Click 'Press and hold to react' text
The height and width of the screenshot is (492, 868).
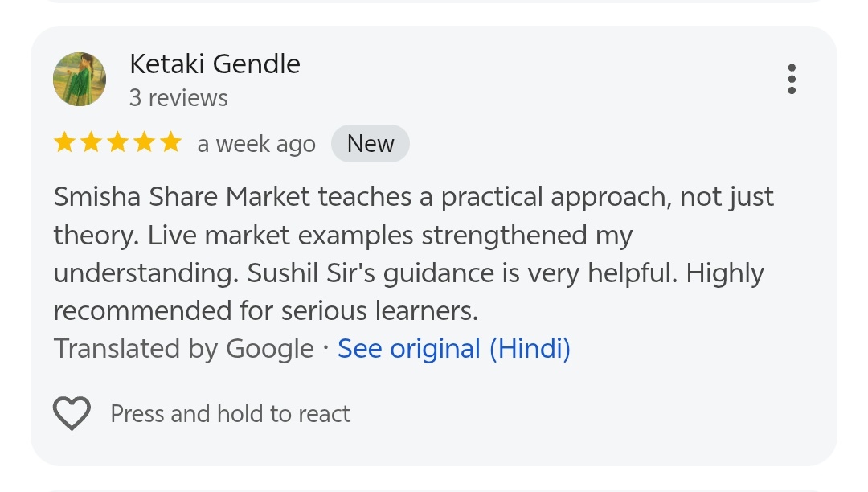click(x=230, y=414)
